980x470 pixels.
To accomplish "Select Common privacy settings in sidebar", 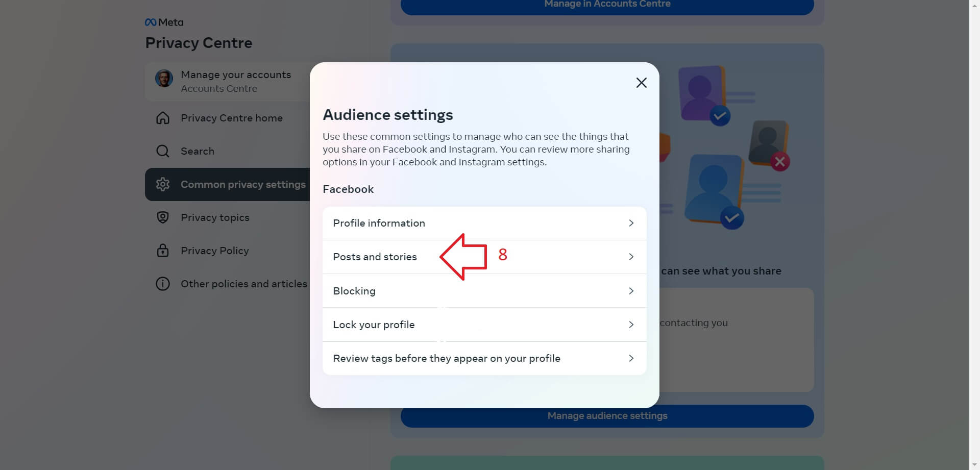I will 227,184.
